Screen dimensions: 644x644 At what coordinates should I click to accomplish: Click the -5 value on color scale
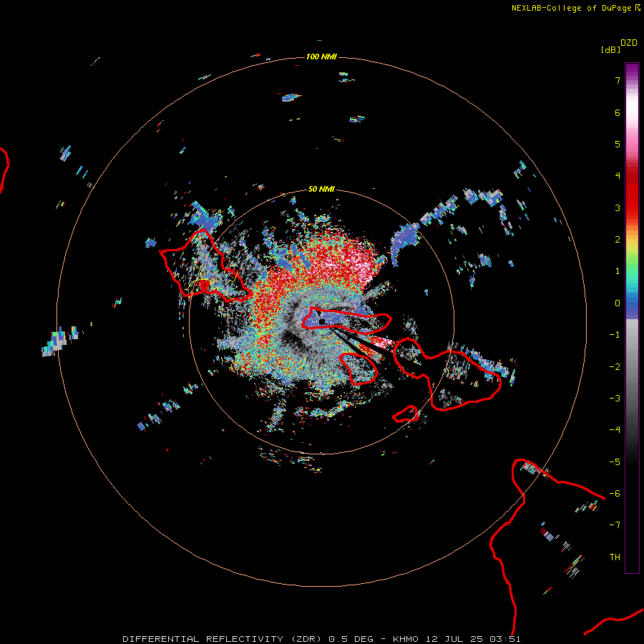tap(615, 462)
